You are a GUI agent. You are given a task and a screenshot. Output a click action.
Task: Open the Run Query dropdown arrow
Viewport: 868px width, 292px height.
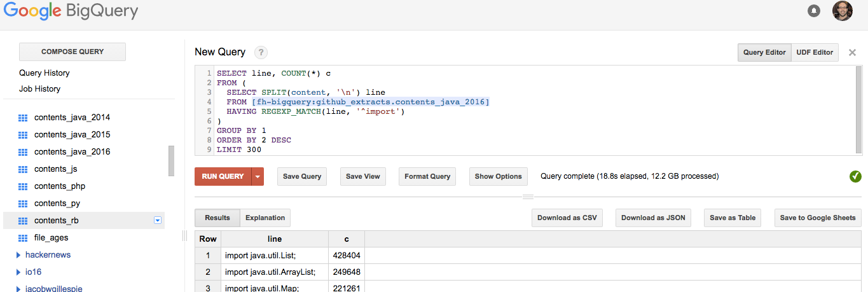[x=258, y=177]
